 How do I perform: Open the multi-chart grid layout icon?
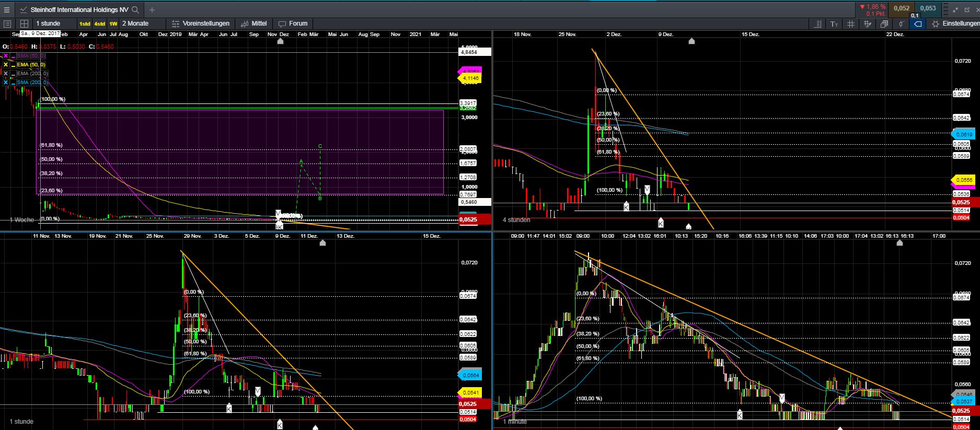(x=24, y=24)
